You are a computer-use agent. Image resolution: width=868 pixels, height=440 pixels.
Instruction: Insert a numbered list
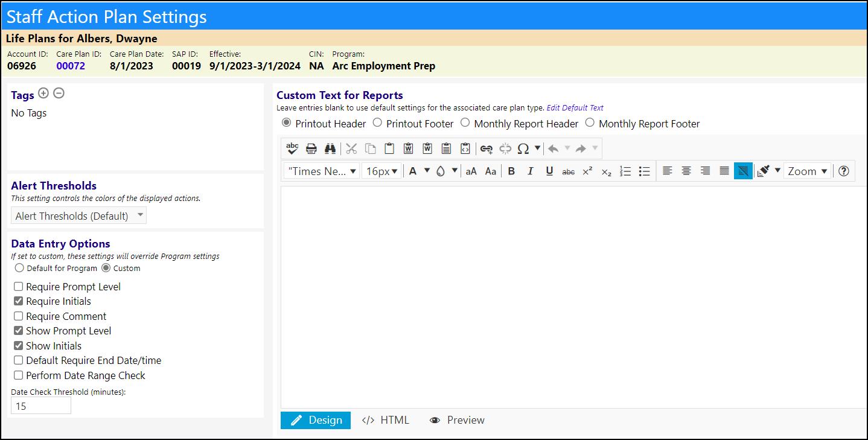625,171
